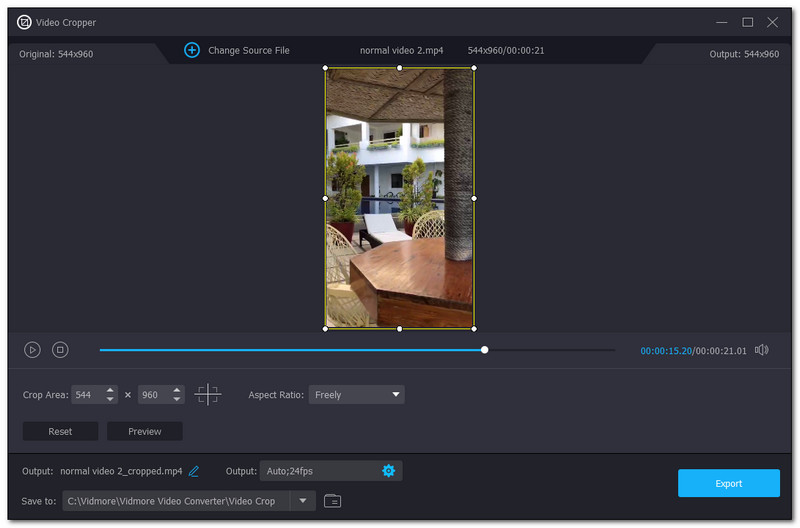Click the Auto;24fps output format field
Screen dimensions: 800x528
tap(331, 471)
